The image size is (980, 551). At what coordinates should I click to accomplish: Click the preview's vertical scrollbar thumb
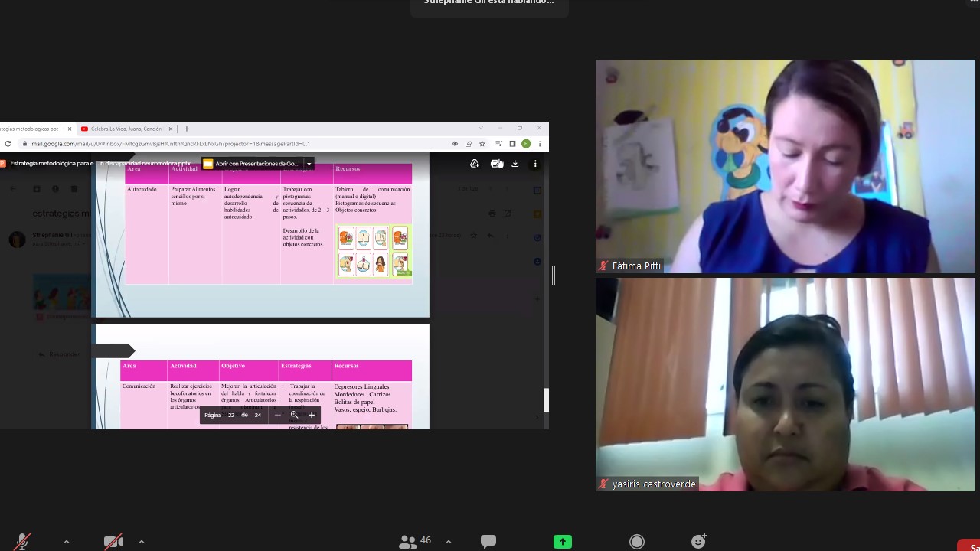tap(547, 400)
